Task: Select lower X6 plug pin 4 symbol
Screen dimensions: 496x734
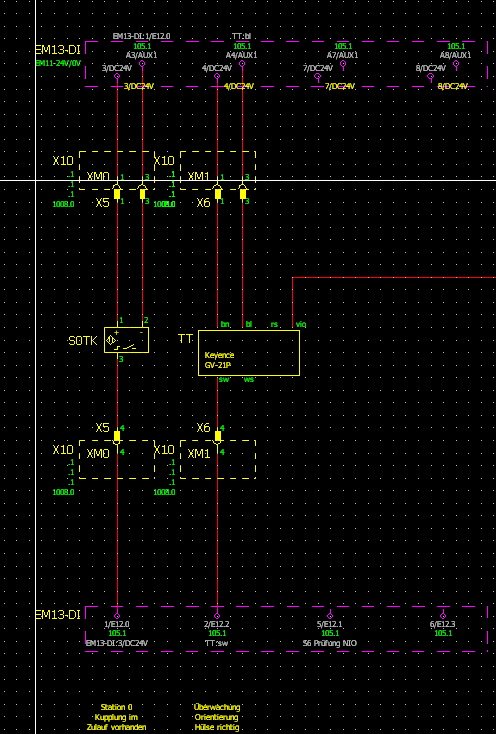Action: 217,437
